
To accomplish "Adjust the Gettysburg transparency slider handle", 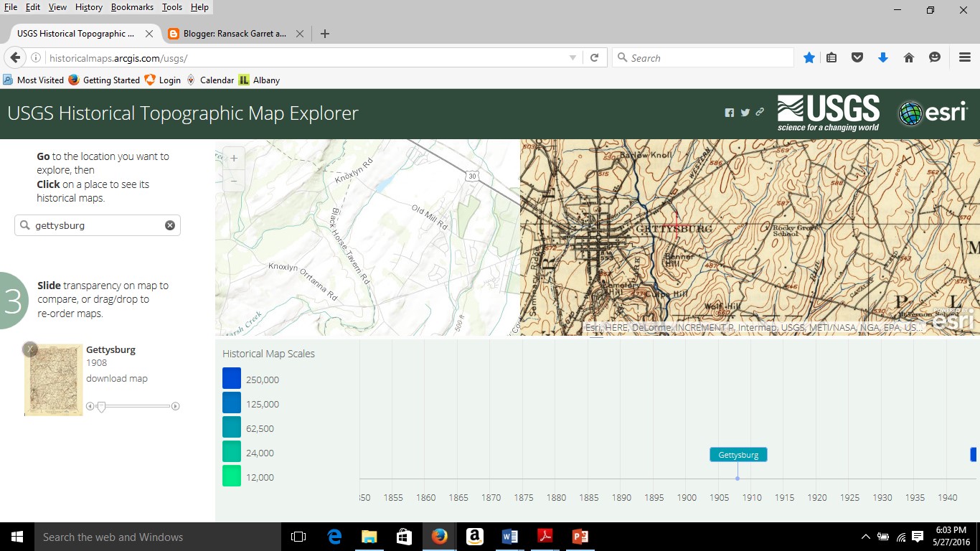I will [101, 407].
